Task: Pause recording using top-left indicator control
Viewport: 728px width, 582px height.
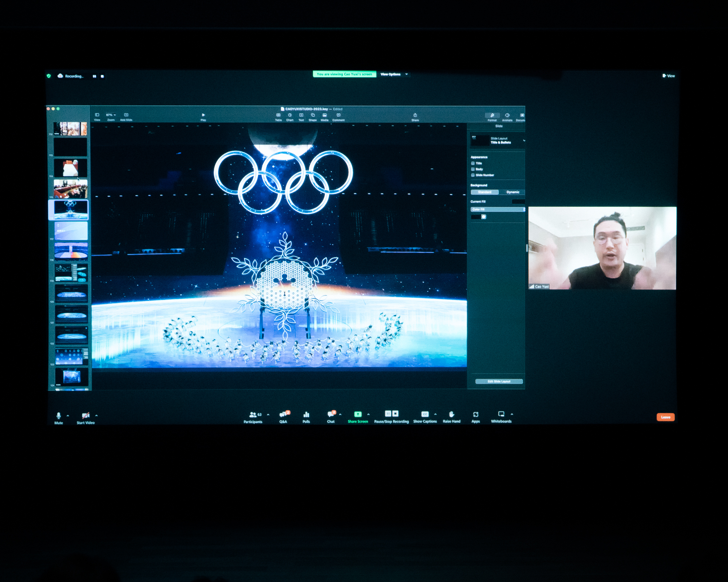Action: pyautogui.click(x=94, y=76)
